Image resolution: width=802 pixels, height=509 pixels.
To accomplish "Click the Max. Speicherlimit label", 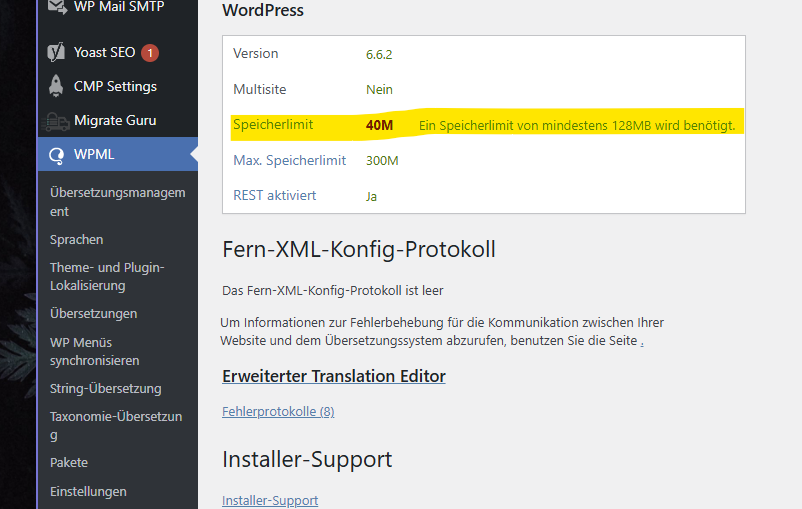I will pos(289,160).
